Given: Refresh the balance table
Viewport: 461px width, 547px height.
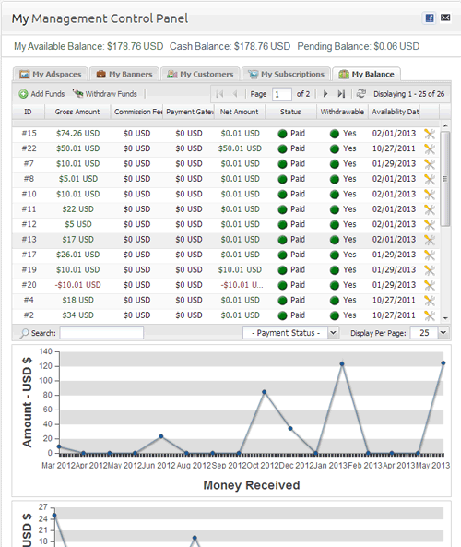Looking at the screenshot, I should [361, 94].
